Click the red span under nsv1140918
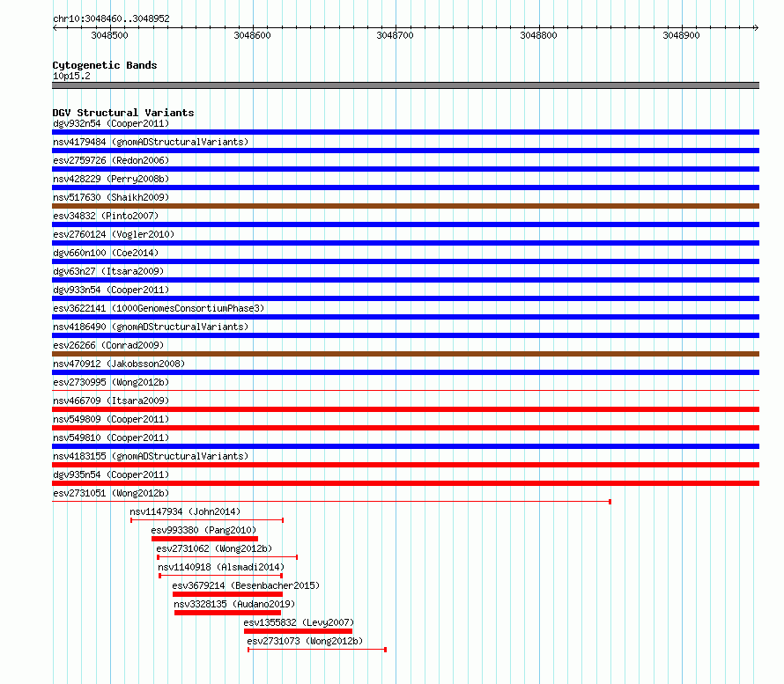This screenshot has width=784, height=684. pos(220,576)
